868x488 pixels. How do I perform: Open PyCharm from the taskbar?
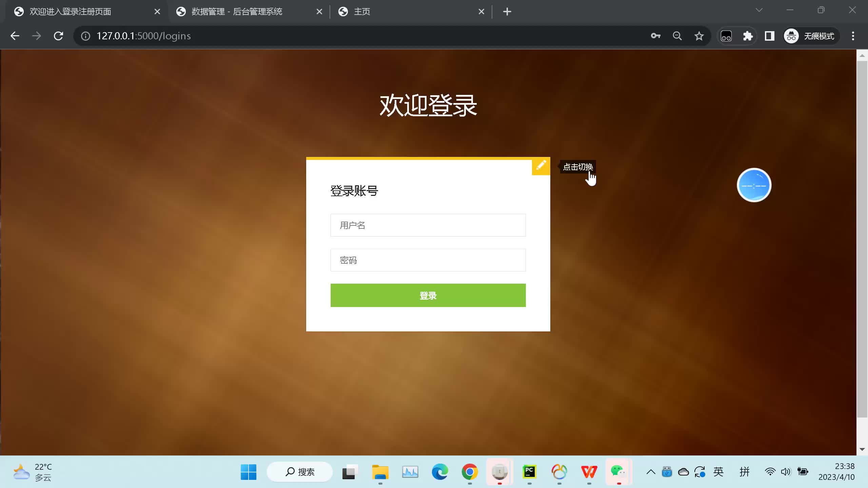click(x=530, y=471)
